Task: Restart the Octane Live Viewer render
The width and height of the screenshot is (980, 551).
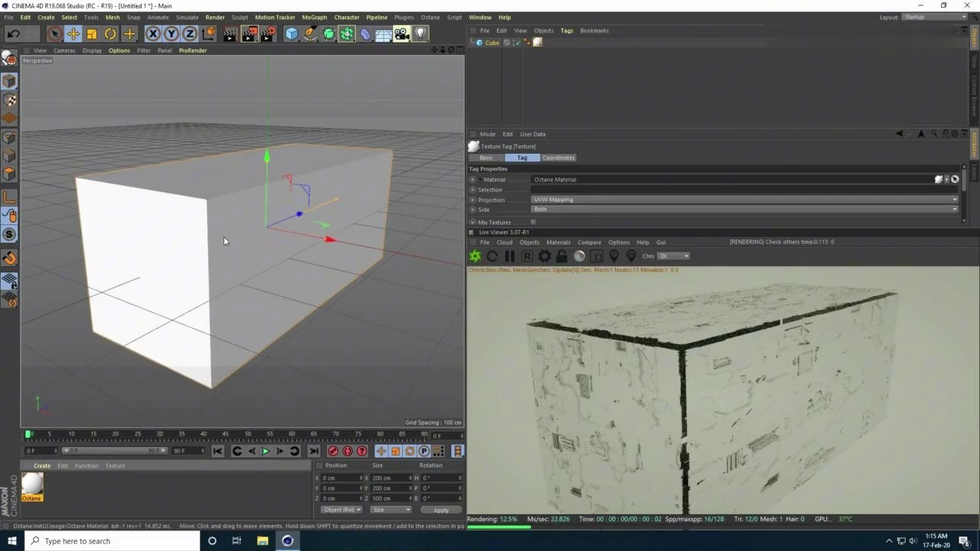Action: pos(492,256)
